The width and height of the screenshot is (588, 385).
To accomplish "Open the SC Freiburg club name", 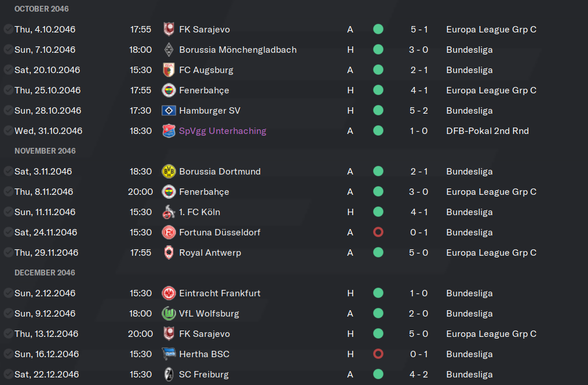I will click(203, 374).
